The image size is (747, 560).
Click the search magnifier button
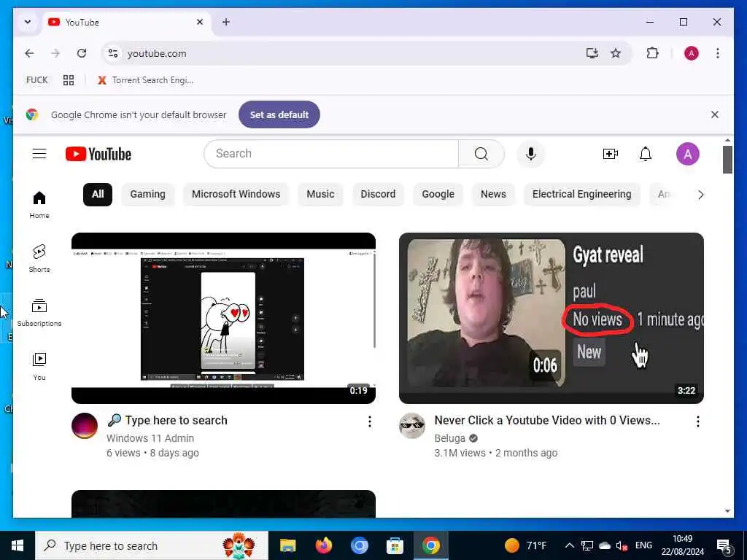(481, 154)
